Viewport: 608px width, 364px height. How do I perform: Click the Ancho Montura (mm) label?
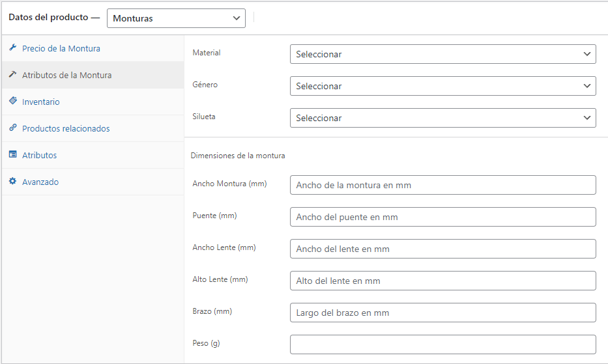[229, 184]
